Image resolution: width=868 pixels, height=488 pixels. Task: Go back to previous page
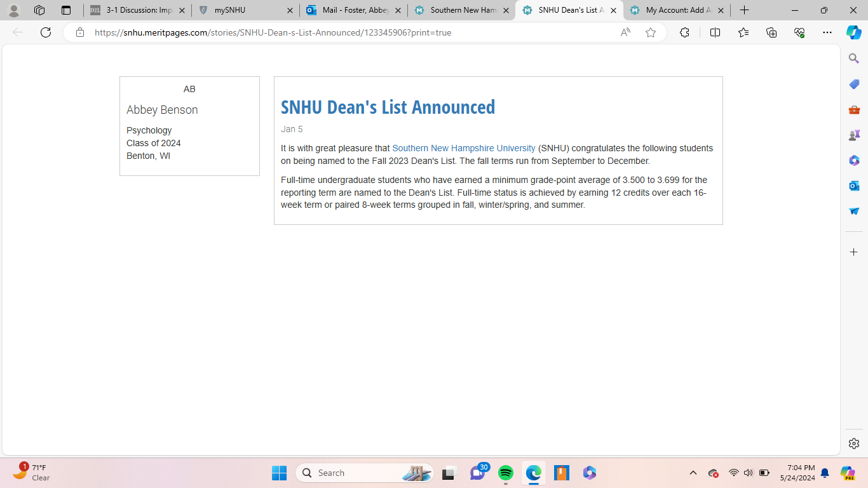pyautogui.click(x=18, y=32)
